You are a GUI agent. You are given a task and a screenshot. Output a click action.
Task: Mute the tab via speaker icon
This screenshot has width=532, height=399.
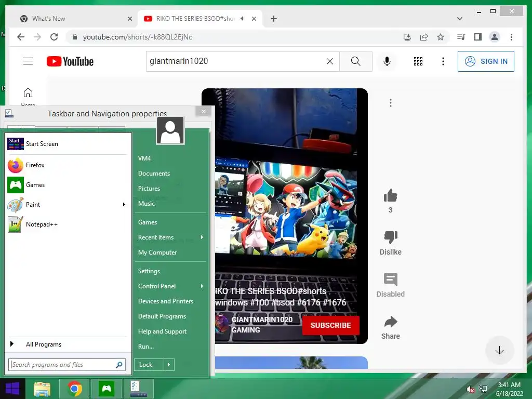tap(243, 19)
